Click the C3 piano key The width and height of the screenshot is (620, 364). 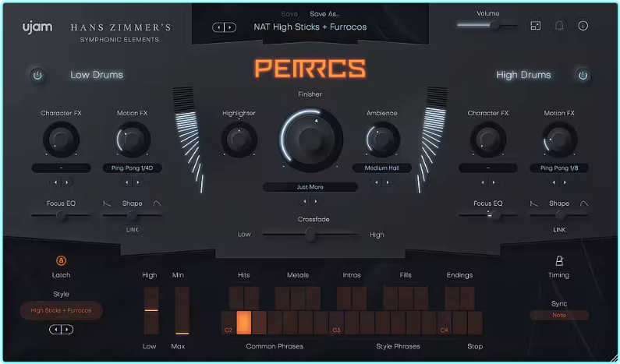[336, 323]
